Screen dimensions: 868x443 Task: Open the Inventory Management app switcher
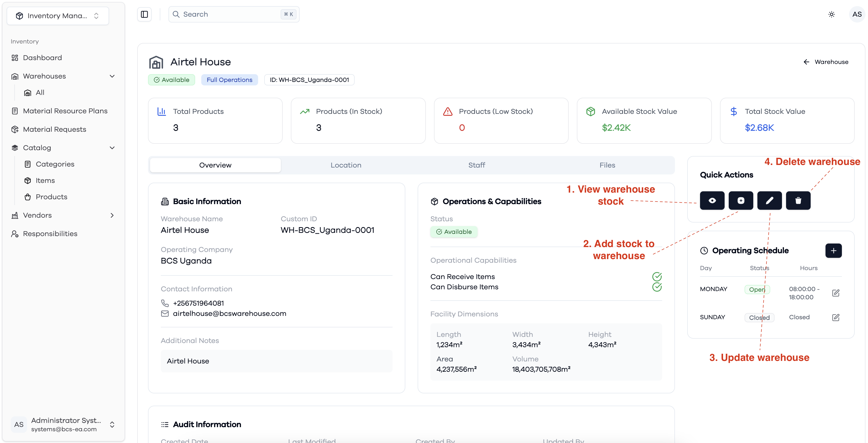pyautogui.click(x=58, y=16)
